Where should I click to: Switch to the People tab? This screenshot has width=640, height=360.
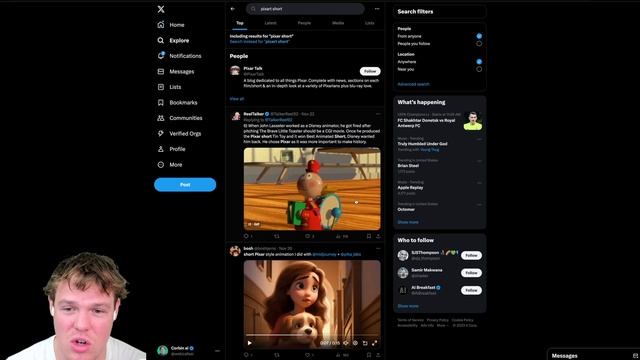coord(304,23)
